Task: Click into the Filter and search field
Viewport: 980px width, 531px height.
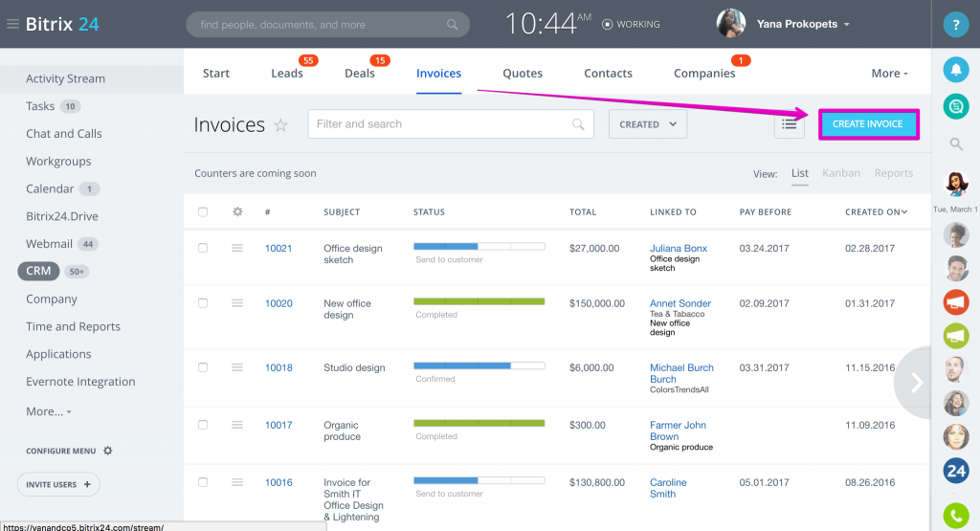Action: point(451,124)
